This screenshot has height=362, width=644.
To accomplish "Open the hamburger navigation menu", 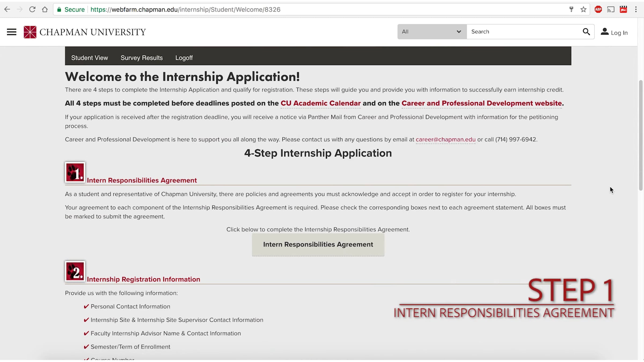I will pyautogui.click(x=12, y=32).
